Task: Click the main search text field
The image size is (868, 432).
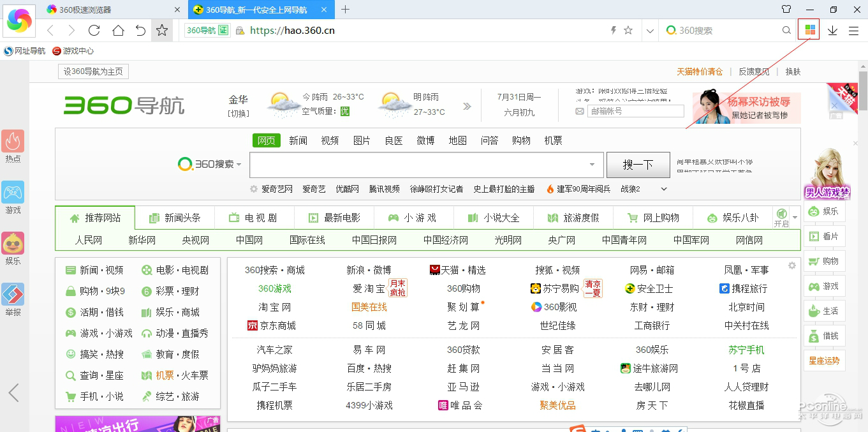Action: pos(427,165)
